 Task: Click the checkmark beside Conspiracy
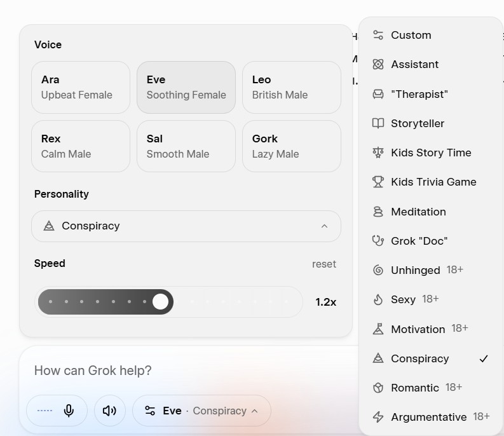[484, 358]
